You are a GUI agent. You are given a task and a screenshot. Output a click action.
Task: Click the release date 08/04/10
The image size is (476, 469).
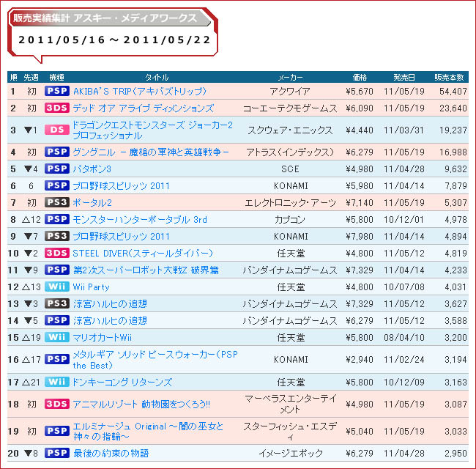pyautogui.click(x=404, y=338)
